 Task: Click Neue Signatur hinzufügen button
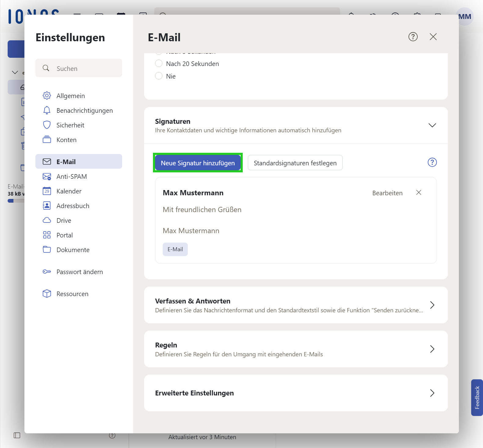coord(198,163)
